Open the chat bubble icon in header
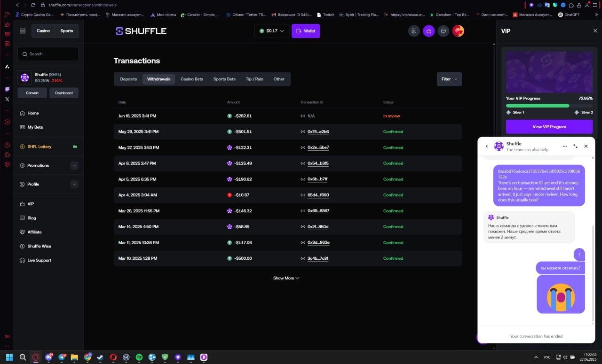This screenshot has width=602, height=364. point(443,31)
